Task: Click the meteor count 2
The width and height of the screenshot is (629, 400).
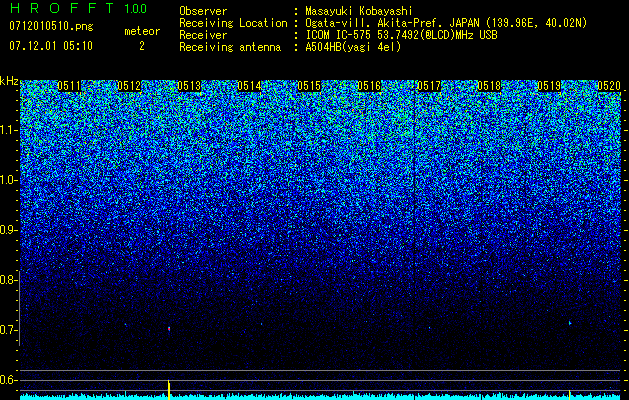Action: (142, 46)
